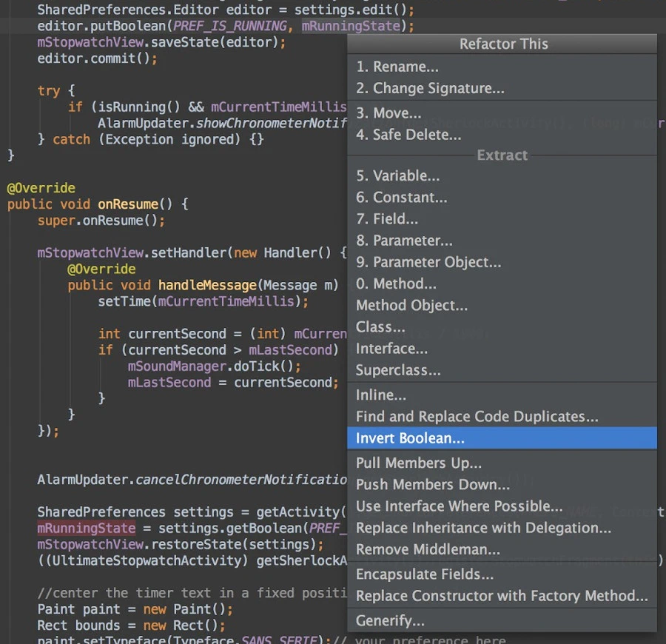Click mStopwatchView.setHandler line
This screenshot has width=666, height=644.
[192, 252]
